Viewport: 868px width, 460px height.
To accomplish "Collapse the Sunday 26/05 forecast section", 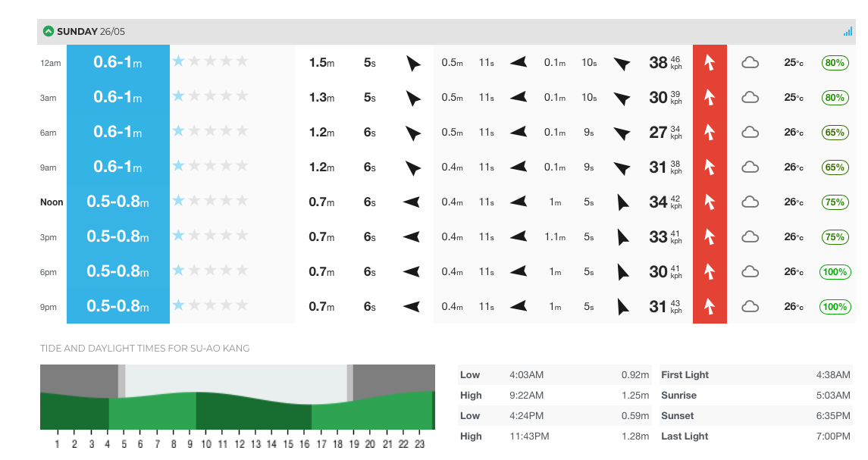I will (x=49, y=32).
